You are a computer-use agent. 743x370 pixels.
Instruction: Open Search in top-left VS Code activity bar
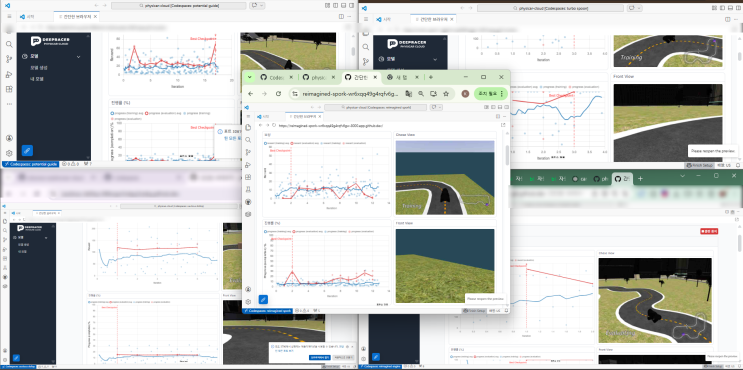point(9,44)
